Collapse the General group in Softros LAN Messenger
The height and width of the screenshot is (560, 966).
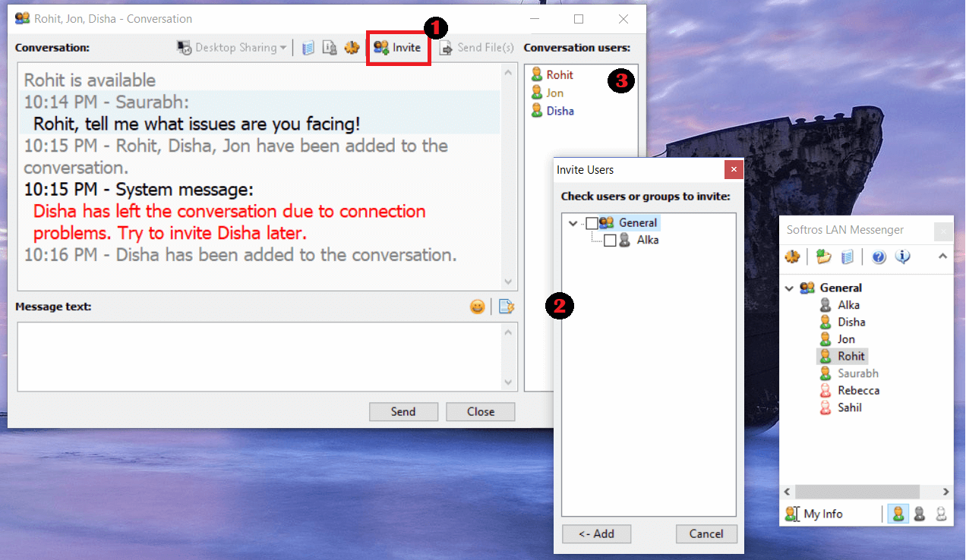789,288
